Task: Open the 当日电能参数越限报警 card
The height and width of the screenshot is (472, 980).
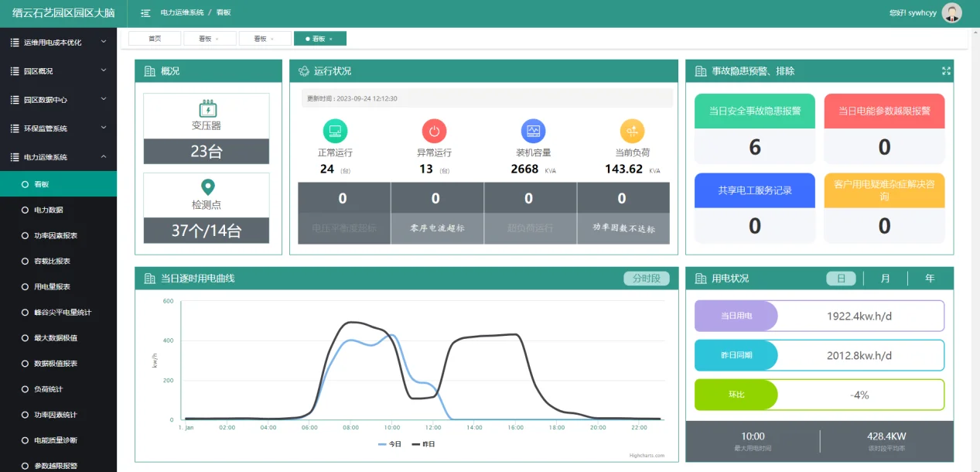Action: point(884,129)
